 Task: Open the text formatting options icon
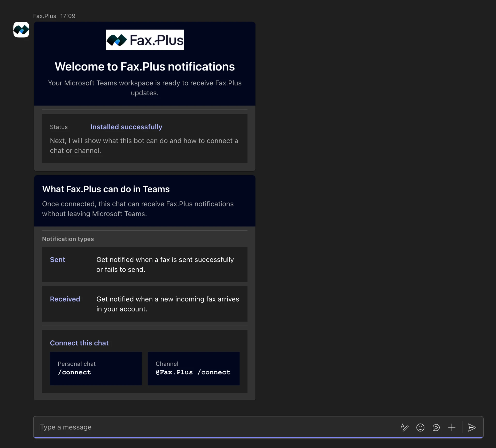[405, 427]
